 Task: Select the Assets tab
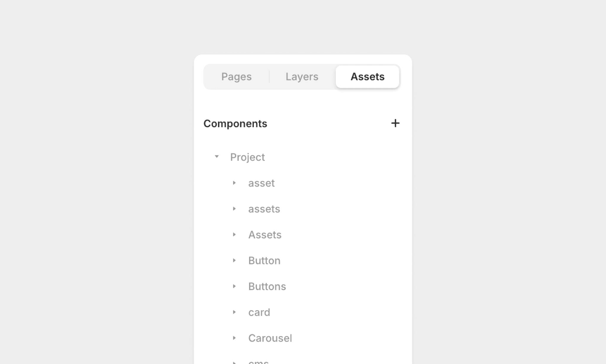[368, 77]
